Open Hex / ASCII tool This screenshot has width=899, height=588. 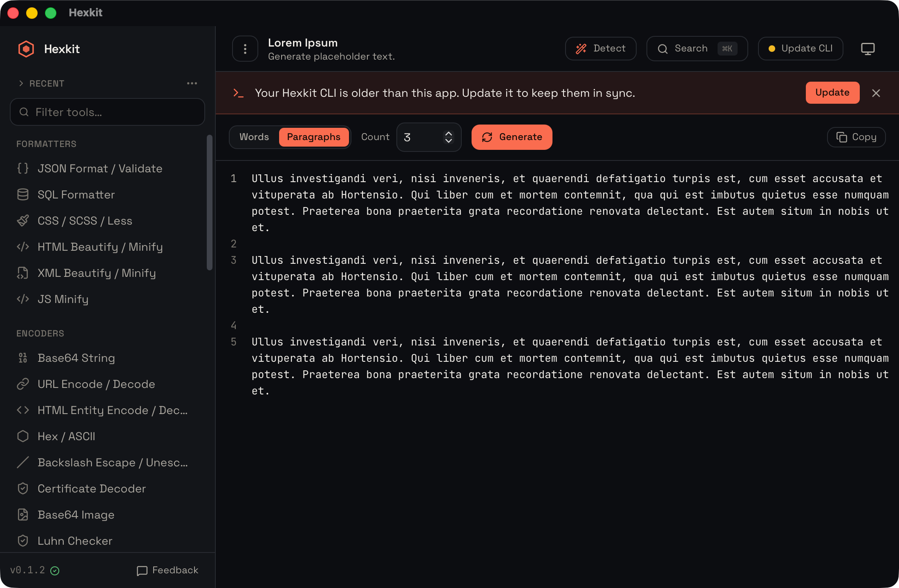click(x=107, y=436)
